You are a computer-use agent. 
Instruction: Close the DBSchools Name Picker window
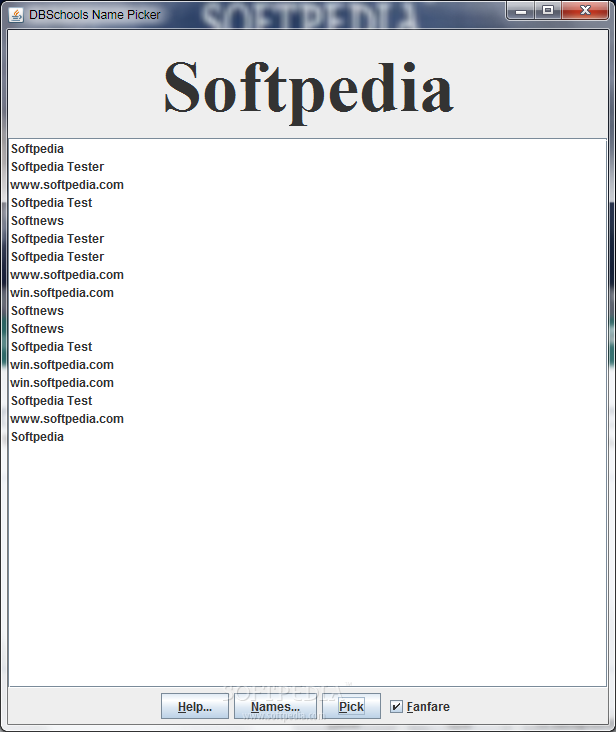point(585,11)
